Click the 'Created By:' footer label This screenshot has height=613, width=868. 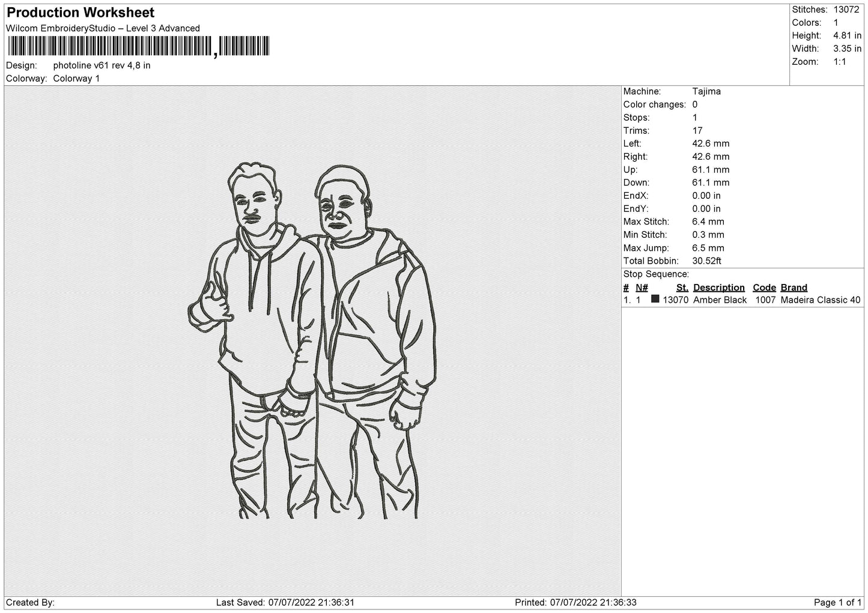pos(30,603)
